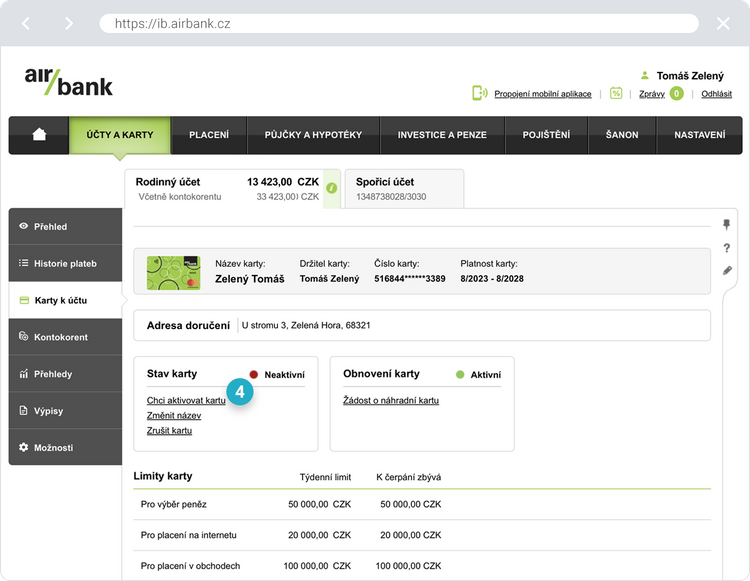Click the browser back arrow

(26, 23)
